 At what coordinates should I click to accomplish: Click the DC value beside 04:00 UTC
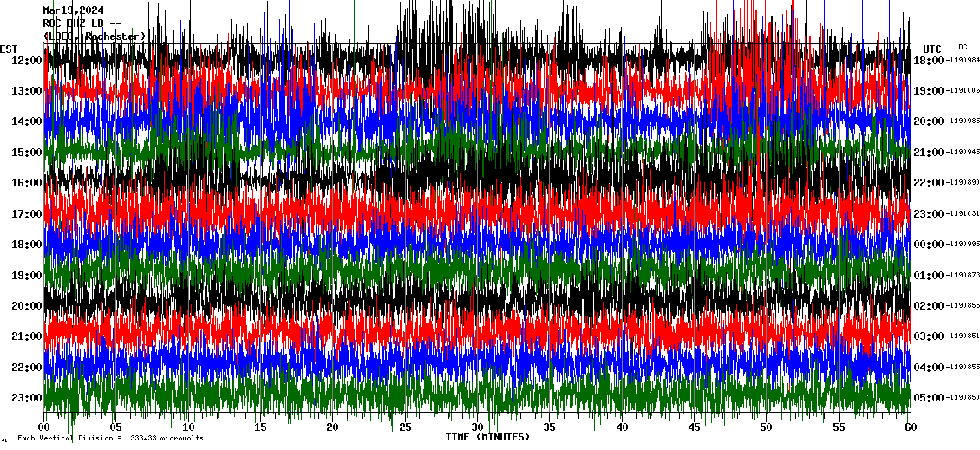pyautogui.click(x=962, y=367)
